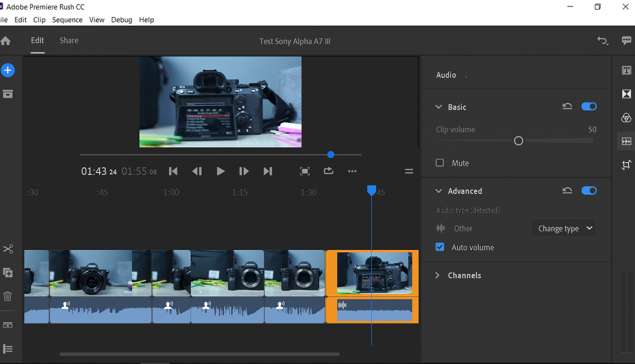Click the 1:15 mark on time ruler

tap(240, 192)
